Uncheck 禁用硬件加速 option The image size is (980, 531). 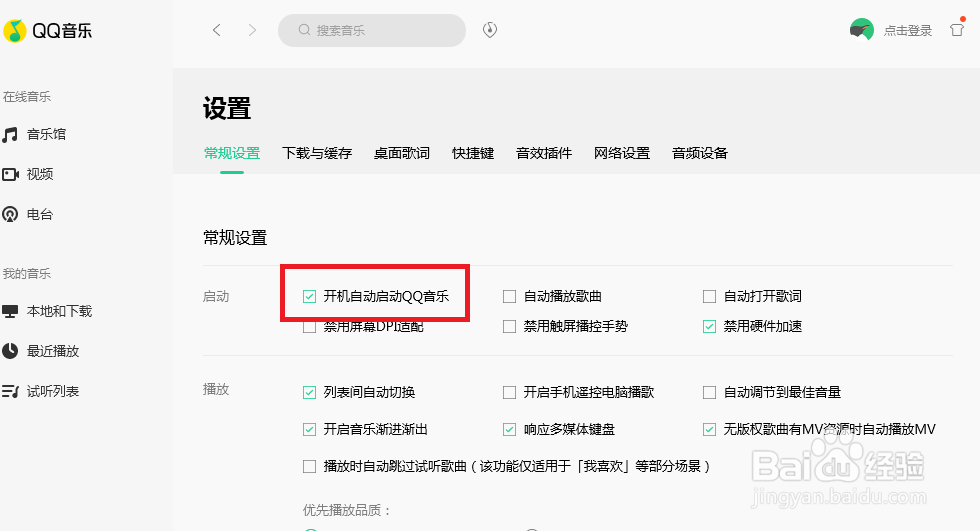(x=710, y=326)
